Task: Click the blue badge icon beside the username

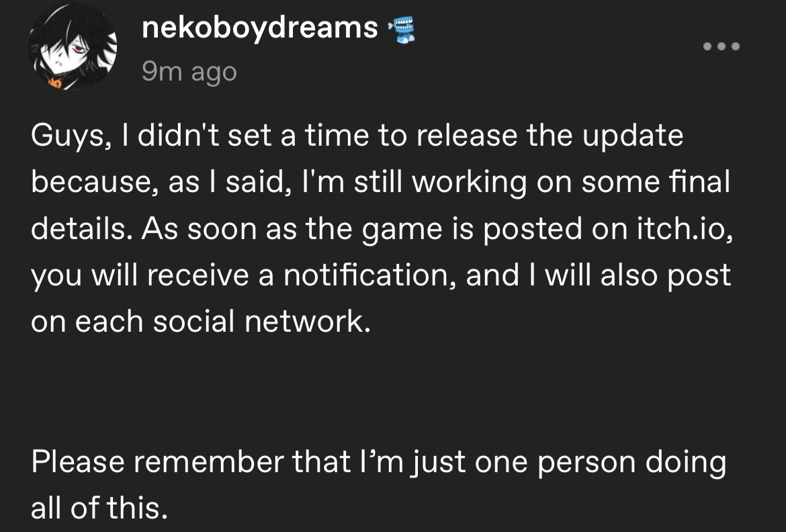Action: (402, 31)
